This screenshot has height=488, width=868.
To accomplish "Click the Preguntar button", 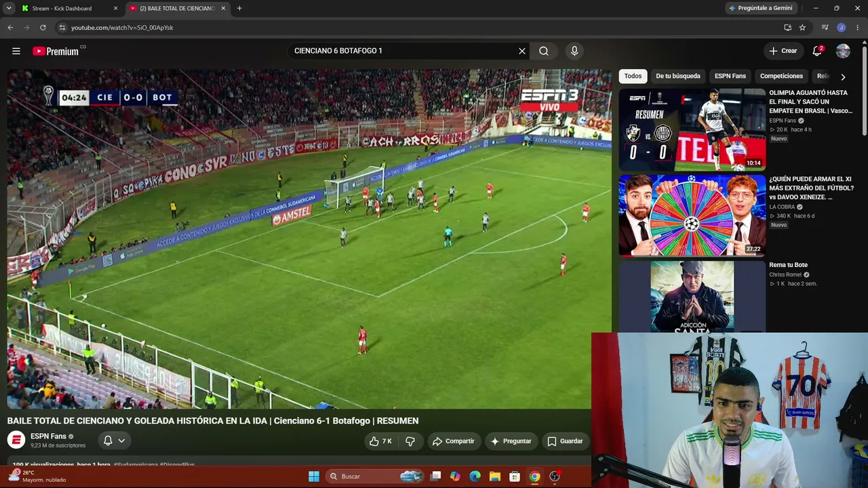I will (511, 441).
